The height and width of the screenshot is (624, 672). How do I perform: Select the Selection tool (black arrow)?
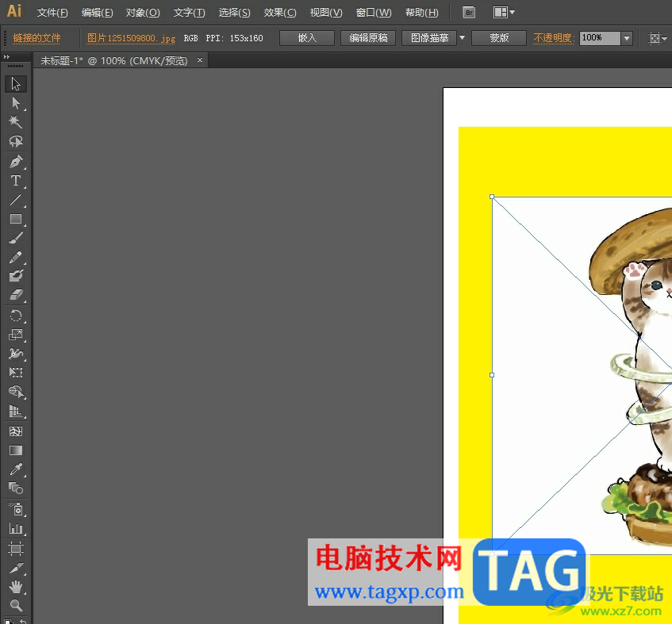(16, 84)
